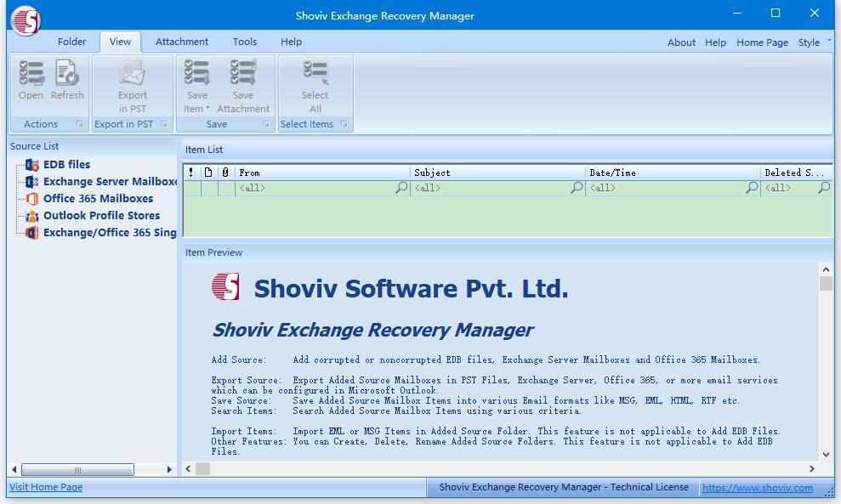The image size is (841, 504).
Task: Expand the Export in PST group launcher
Action: click(x=164, y=124)
